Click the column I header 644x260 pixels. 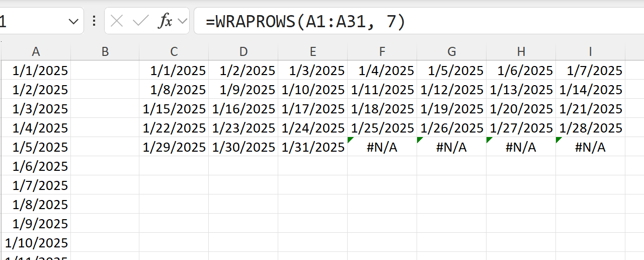(590, 51)
